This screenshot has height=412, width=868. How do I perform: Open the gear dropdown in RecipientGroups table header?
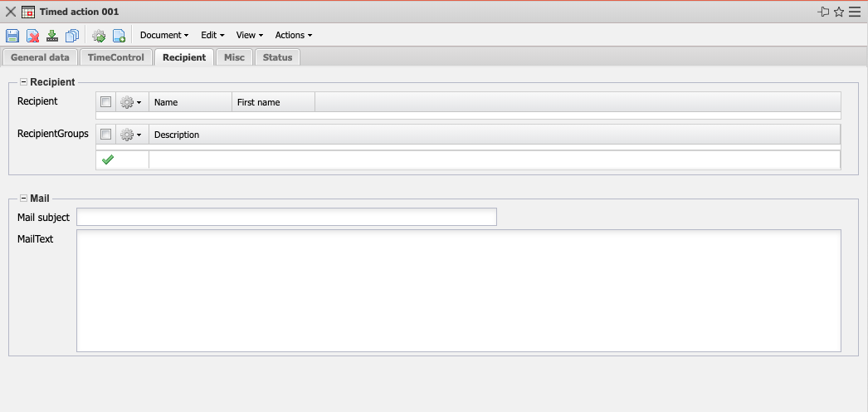pos(131,135)
